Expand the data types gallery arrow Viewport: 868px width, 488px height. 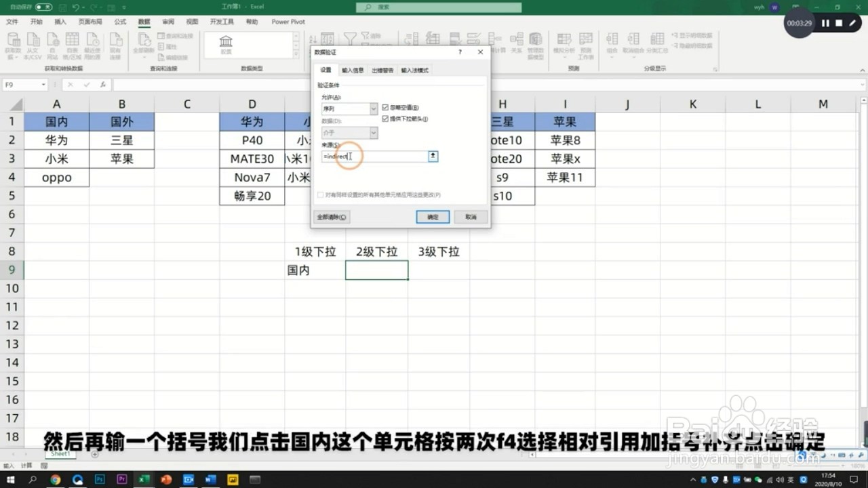coord(296,55)
